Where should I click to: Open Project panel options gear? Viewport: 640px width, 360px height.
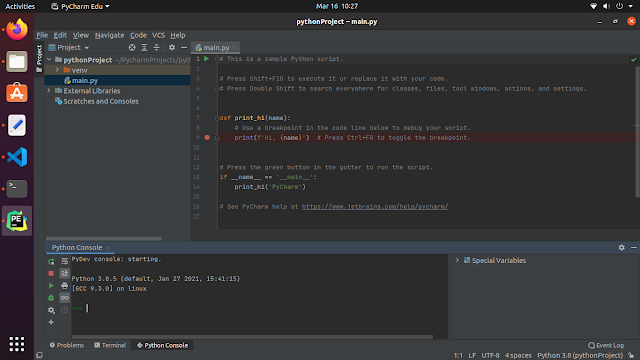(x=172, y=47)
